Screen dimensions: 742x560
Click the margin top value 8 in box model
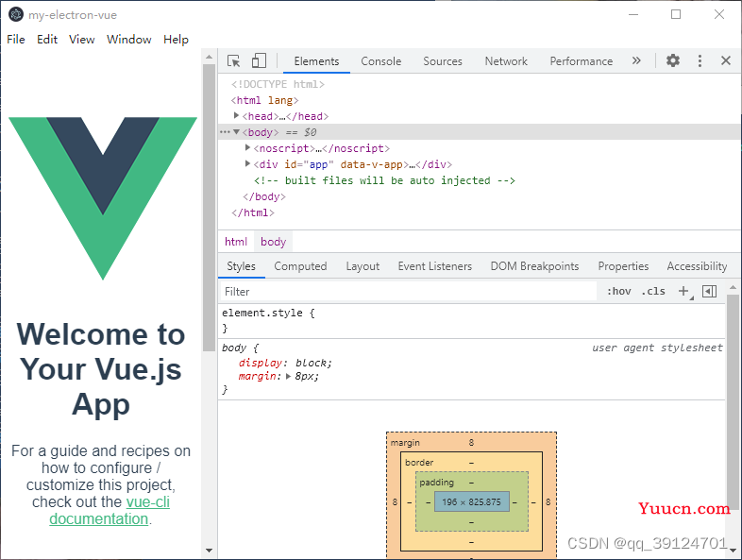471,443
